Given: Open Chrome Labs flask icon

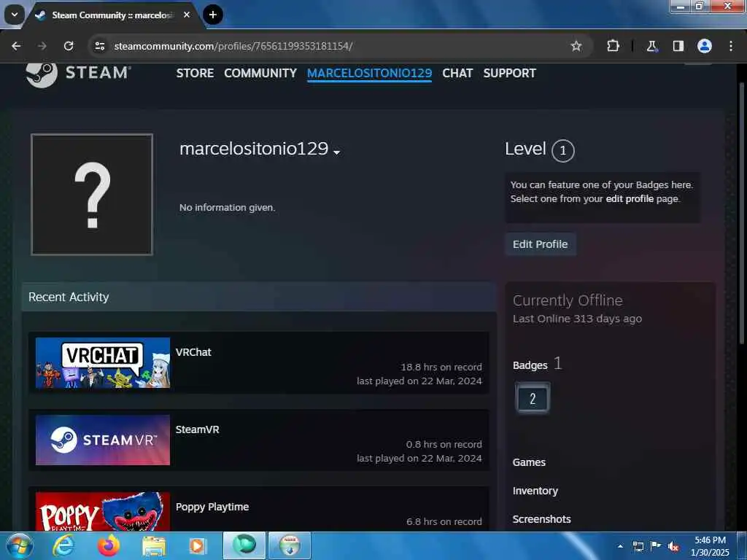Looking at the screenshot, I should coord(651,46).
